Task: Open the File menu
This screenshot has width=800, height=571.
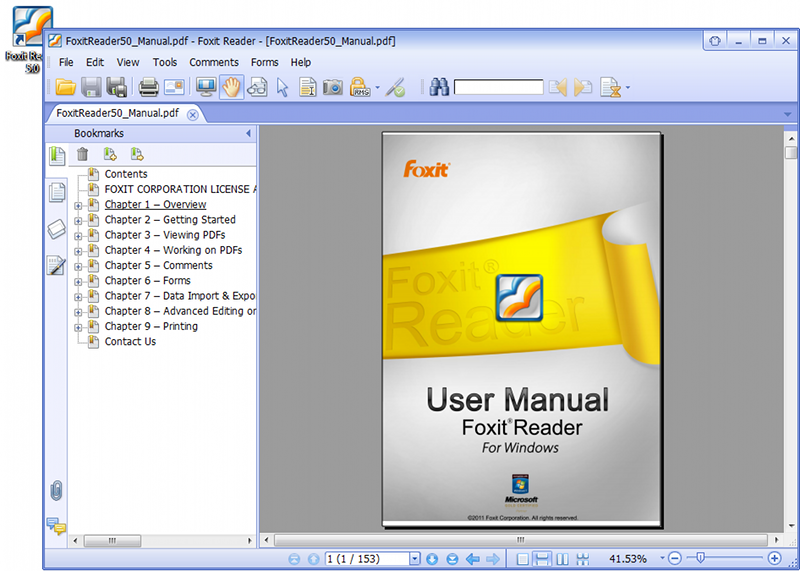Action: tap(66, 62)
